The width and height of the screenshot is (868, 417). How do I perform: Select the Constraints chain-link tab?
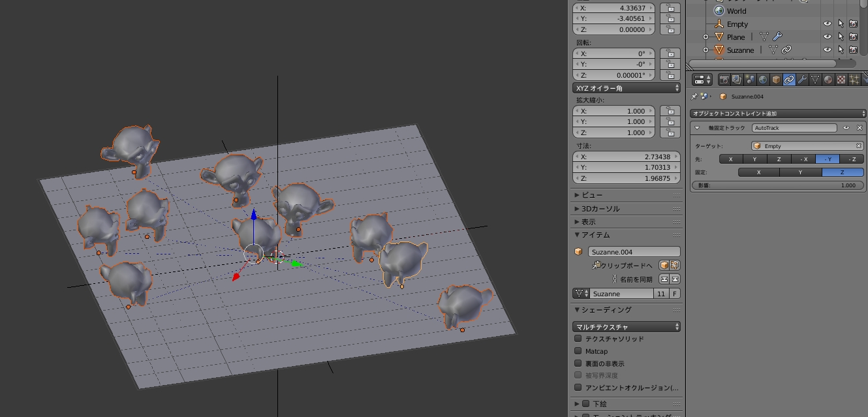789,80
